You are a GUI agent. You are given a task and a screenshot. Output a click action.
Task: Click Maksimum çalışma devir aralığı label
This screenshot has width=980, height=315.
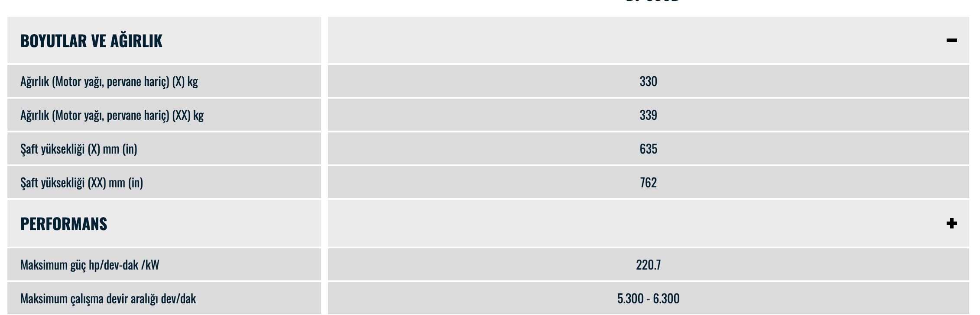(x=108, y=299)
